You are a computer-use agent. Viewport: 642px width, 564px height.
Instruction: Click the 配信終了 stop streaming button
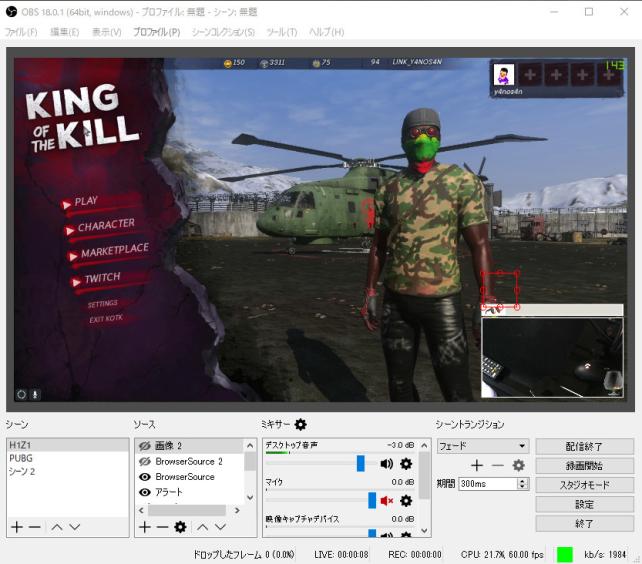tap(584, 447)
